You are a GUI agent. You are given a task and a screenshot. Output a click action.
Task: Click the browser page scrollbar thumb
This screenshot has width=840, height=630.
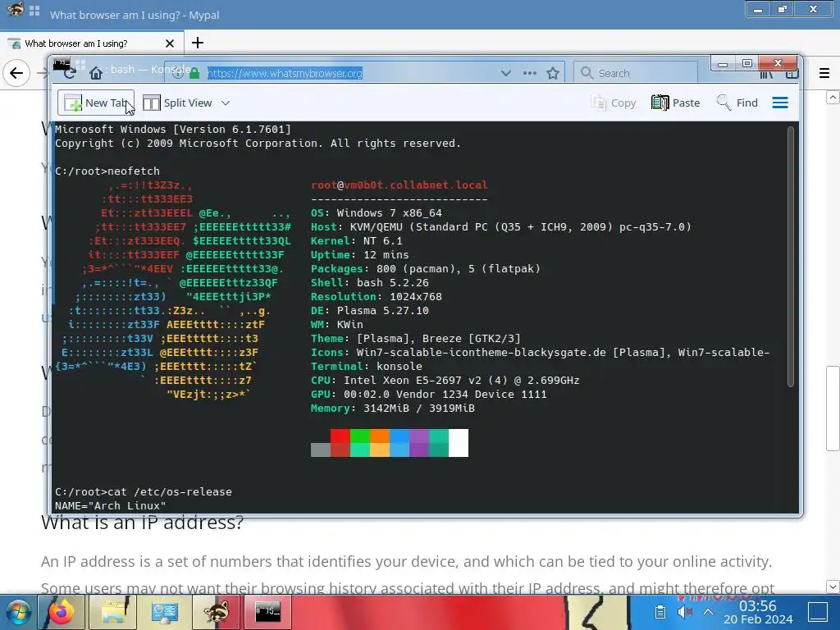[833, 409]
